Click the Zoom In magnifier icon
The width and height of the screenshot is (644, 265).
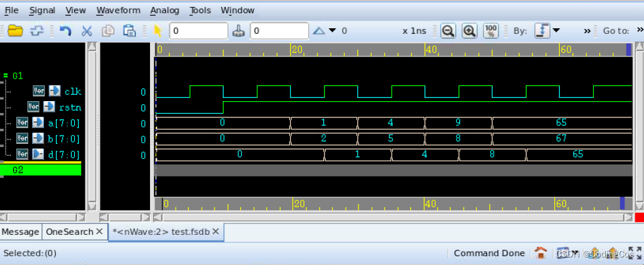(470, 31)
